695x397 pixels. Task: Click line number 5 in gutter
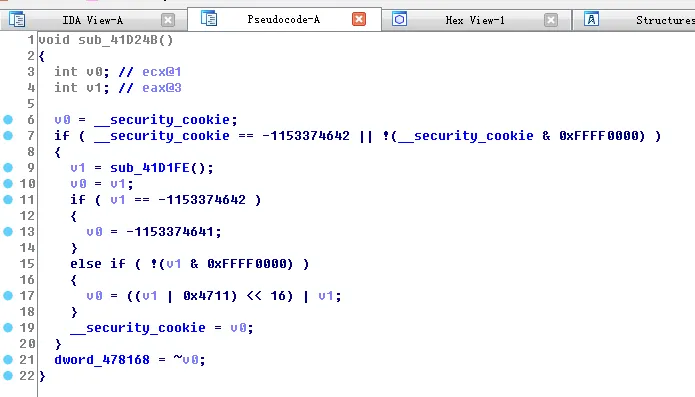pos(30,104)
